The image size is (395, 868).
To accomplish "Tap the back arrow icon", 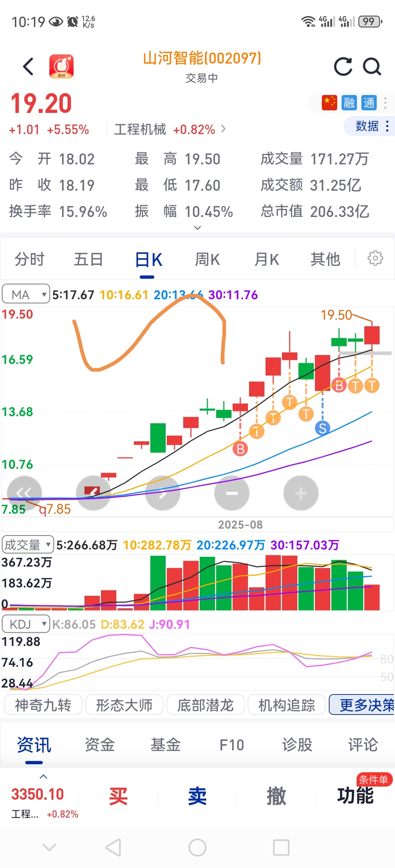I will click(28, 66).
